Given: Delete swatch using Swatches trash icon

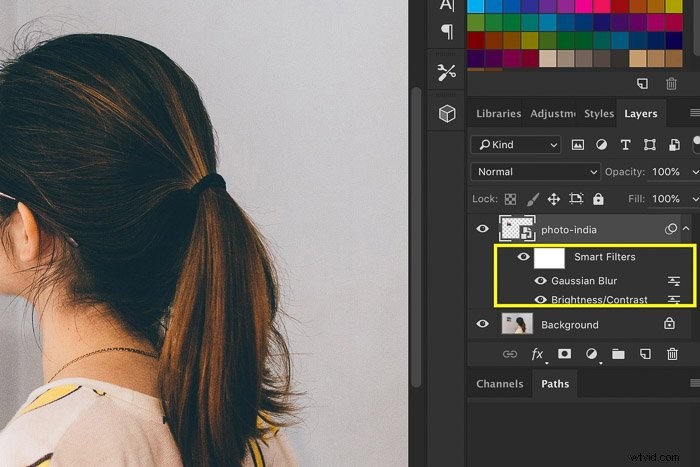Looking at the screenshot, I should 671,83.
